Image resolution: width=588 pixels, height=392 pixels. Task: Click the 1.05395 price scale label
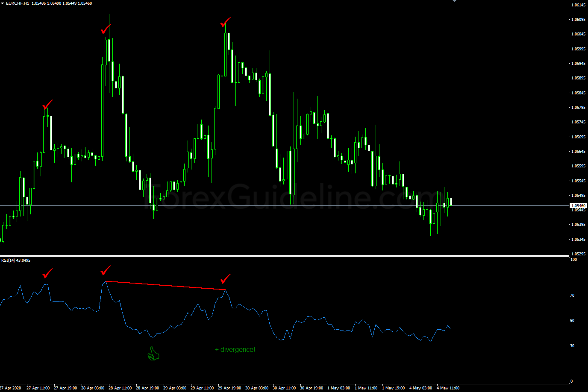point(578,225)
